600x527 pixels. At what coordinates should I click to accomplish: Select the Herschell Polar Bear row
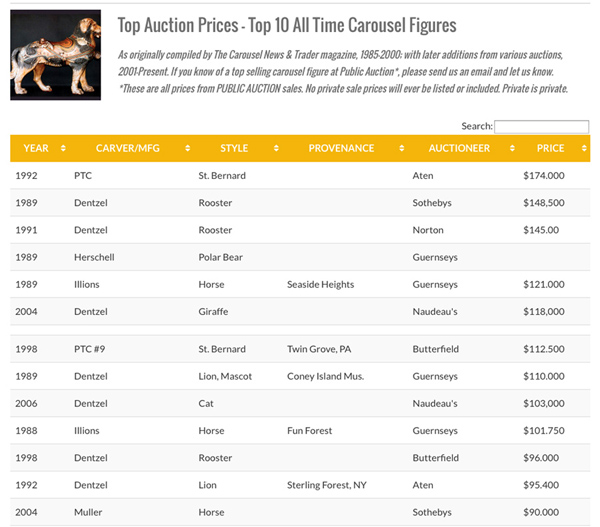(300, 257)
